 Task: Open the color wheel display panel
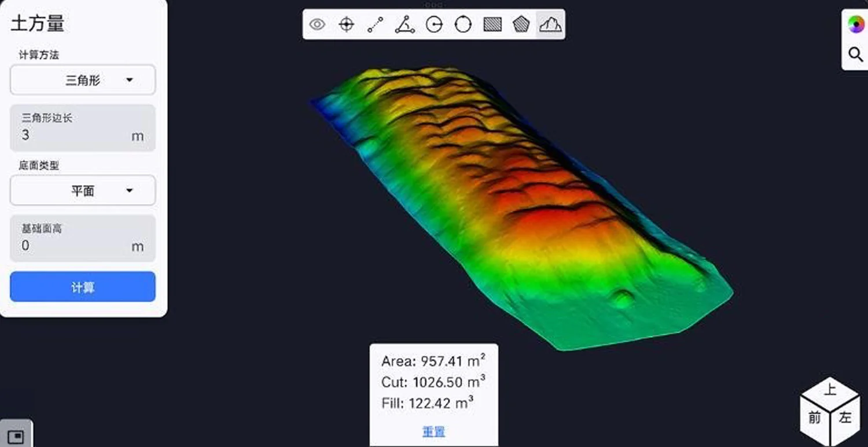[855, 23]
